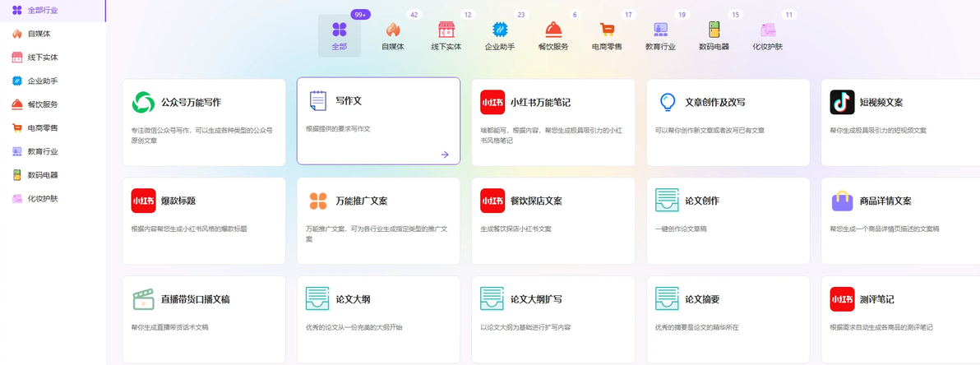Choose the 企业助手 chip icon category

[x=499, y=29]
